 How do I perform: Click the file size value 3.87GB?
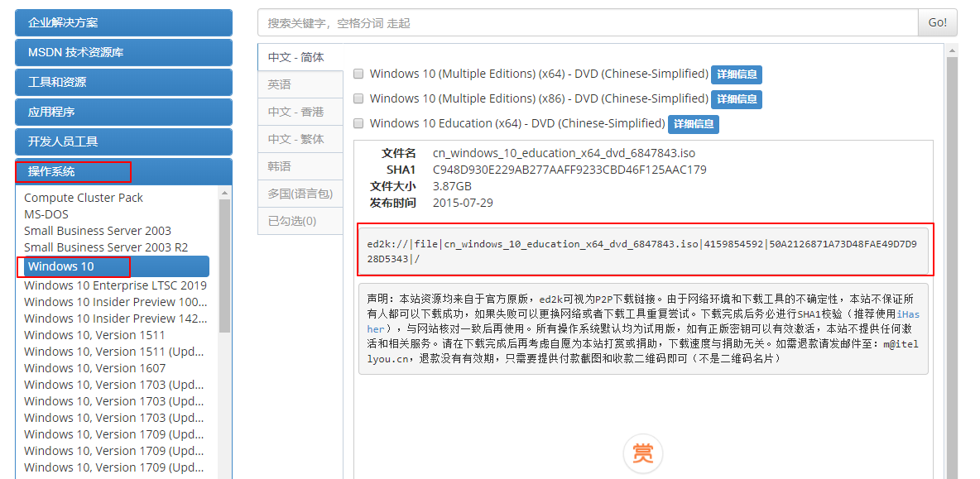click(452, 186)
